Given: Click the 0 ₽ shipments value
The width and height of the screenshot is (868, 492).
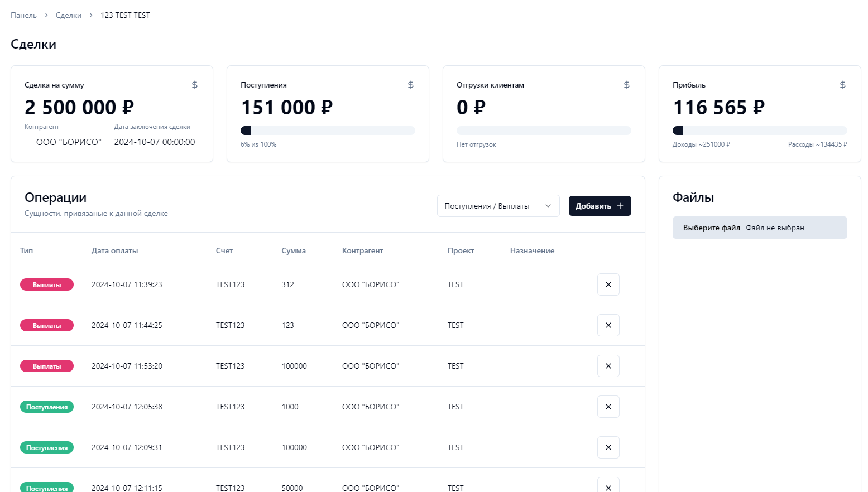Looking at the screenshot, I should pyautogui.click(x=471, y=107).
